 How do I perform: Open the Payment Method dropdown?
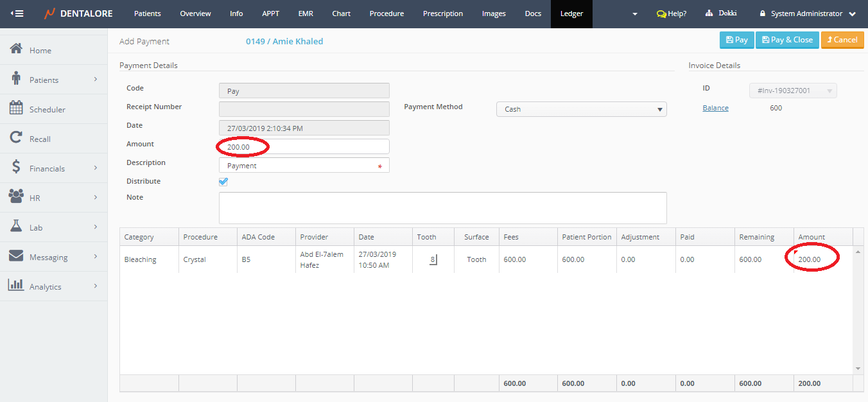click(x=581, y=109)
